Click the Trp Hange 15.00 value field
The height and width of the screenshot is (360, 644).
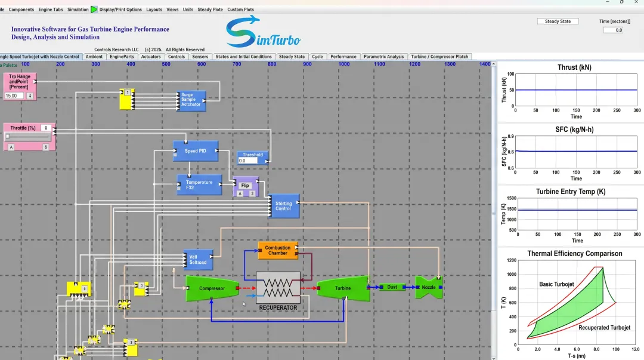tap(14, 96)
